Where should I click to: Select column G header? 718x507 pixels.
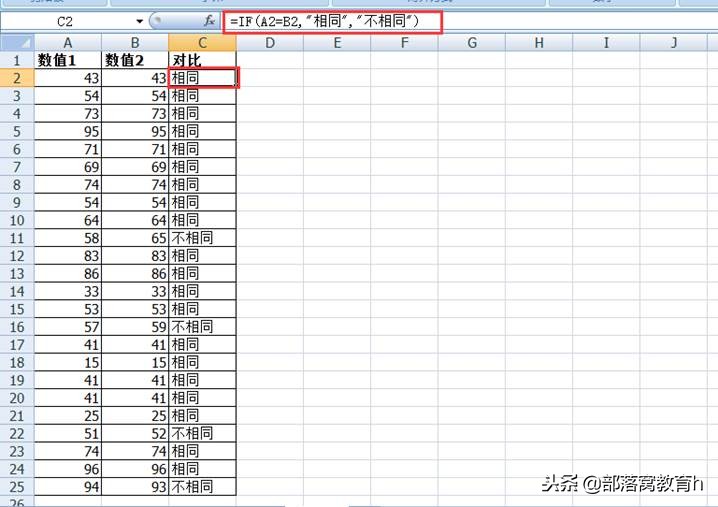pyautogui.click(x=472, y=43)
